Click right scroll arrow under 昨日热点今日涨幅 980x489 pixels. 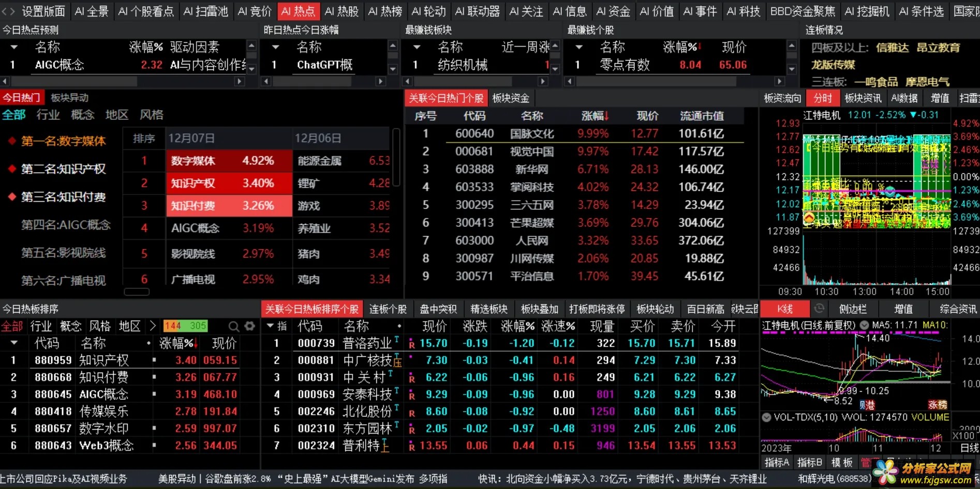point(381,81)
